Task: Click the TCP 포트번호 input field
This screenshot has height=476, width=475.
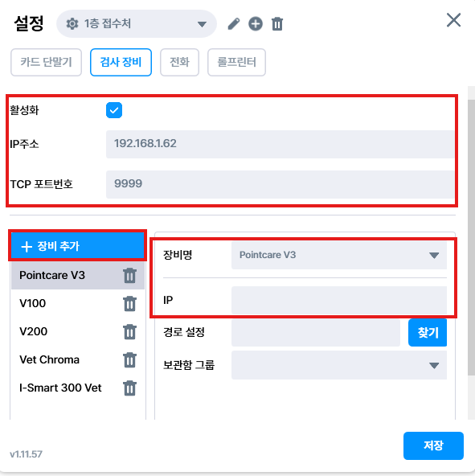Action: tap(280, 184)
